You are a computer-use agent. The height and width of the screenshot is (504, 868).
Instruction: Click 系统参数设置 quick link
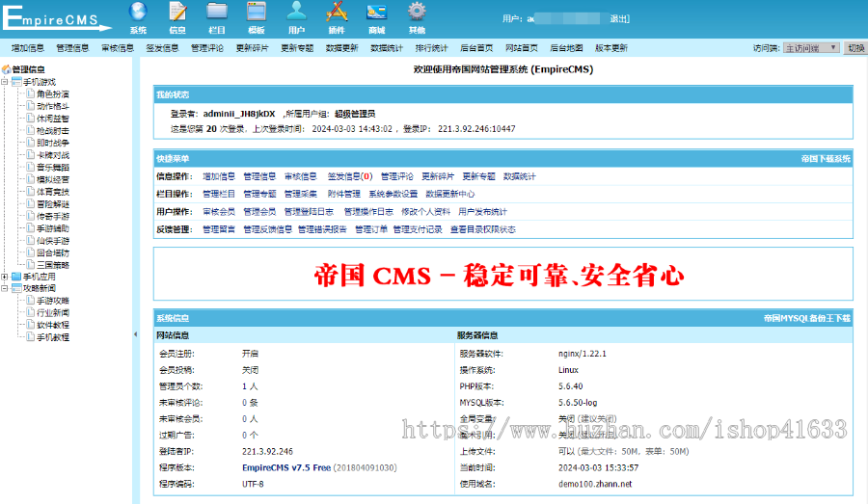[393, 195]
